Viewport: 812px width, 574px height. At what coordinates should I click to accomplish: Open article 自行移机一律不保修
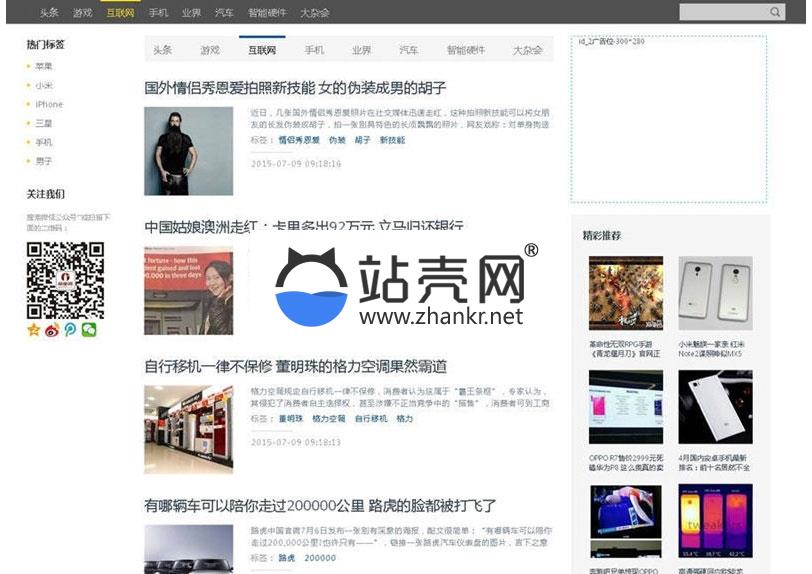pos(295,366)
